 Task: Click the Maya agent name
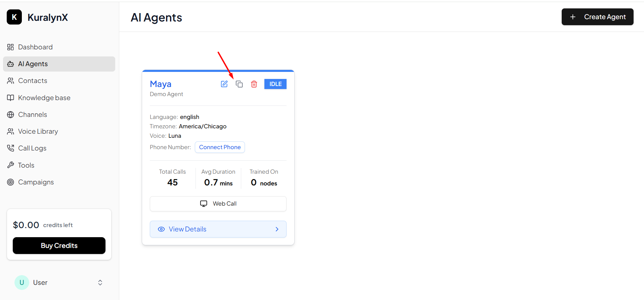click(x=161, y=84)
